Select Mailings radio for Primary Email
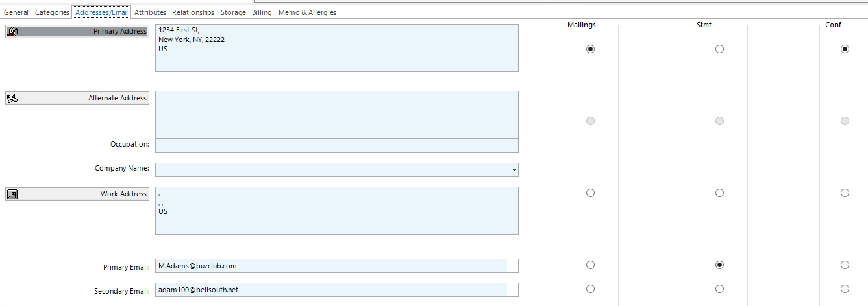Image resolution: width=868 pixels, height=306 pixels. tap(590, 265)
